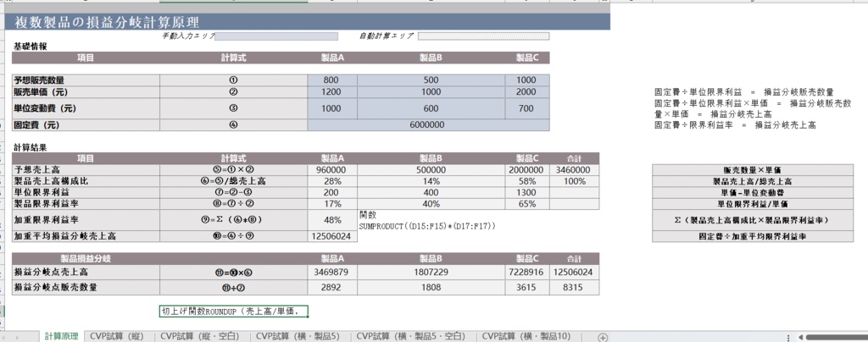The height and width of the screenshot is (342, 868).
Task: Click the left scroll arrow of horizontal scrollbar
Action: tap(801, 337)
